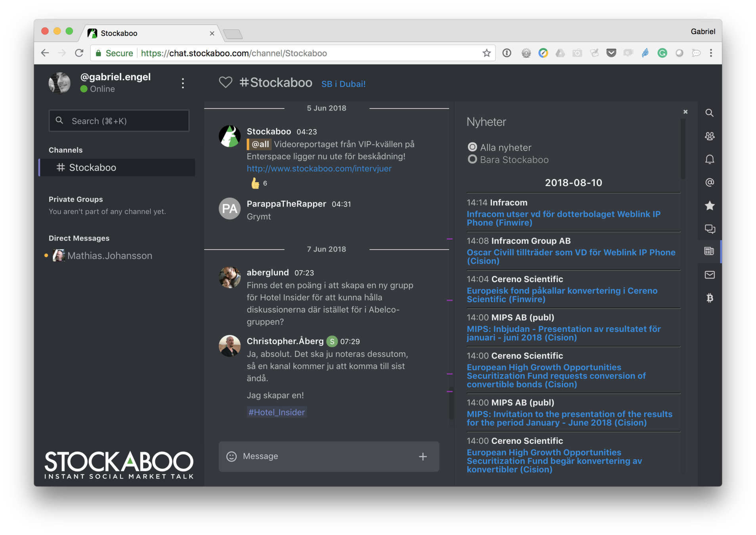Viewport: 756px width, 535px height.
Task: Open user options three-dot menu
Action: [183, 83]
